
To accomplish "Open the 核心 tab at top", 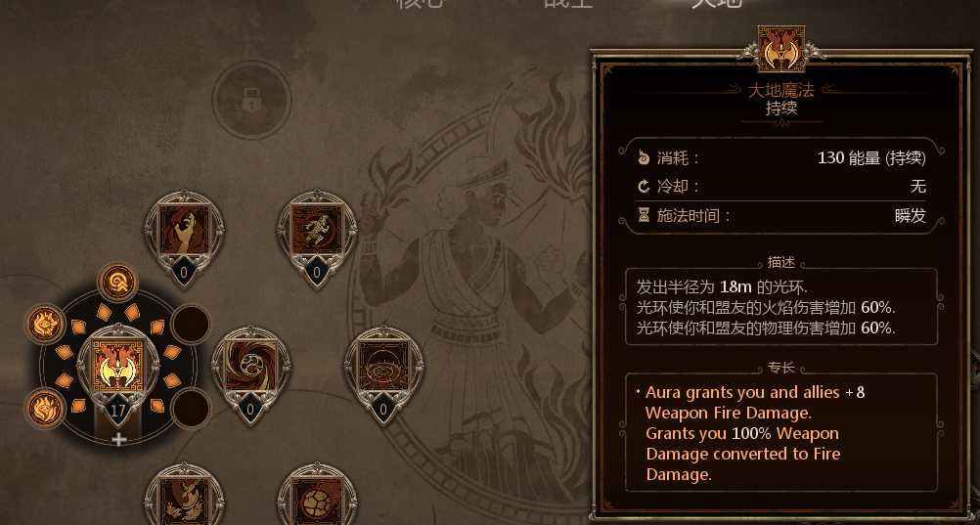I will 420,3.
